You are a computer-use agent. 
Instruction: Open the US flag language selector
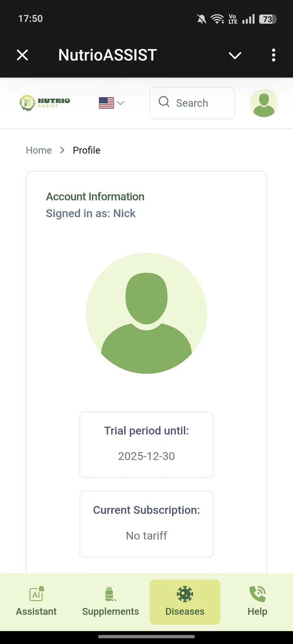(111, 103)
